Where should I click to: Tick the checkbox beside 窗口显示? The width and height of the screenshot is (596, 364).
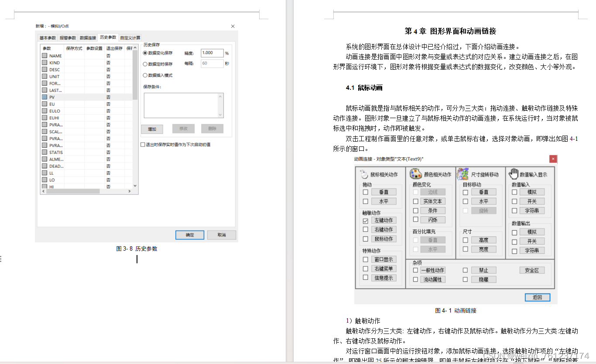[366, 259]
